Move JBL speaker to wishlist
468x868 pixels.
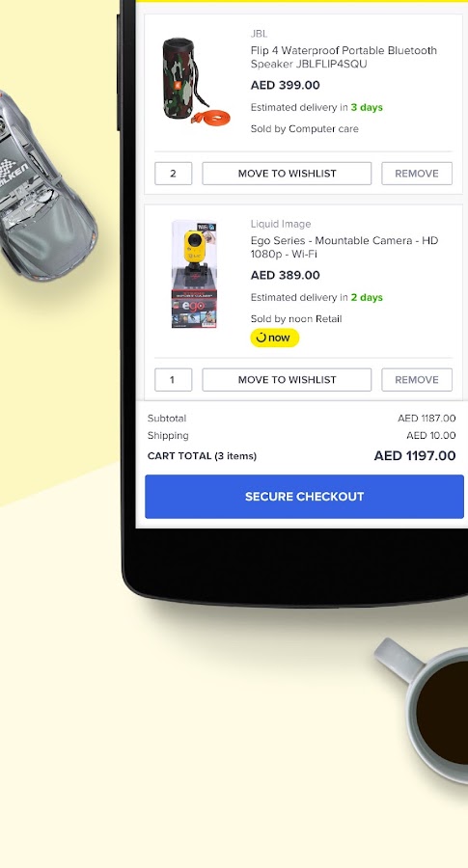coord(287,174)
